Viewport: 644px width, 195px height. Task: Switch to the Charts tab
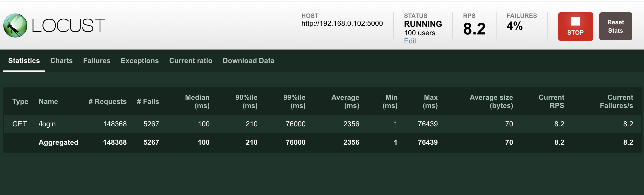pos(61,61)
